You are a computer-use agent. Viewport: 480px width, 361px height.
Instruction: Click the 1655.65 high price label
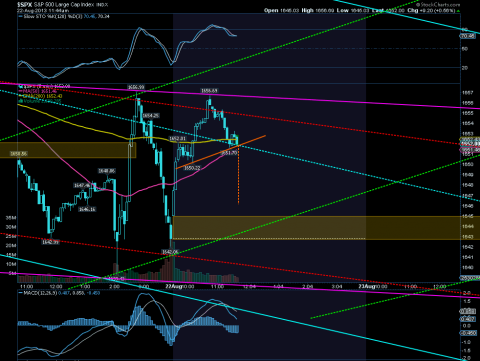209,91
